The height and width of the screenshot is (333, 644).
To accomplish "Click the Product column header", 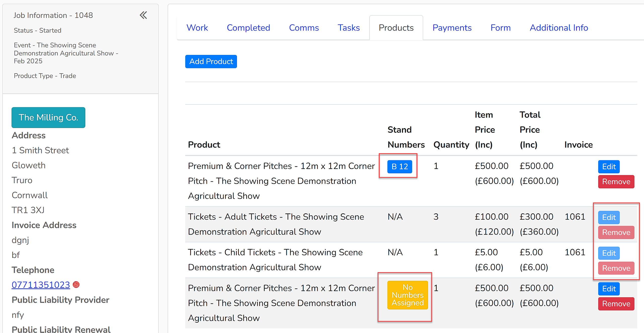I will coord(204,145).
